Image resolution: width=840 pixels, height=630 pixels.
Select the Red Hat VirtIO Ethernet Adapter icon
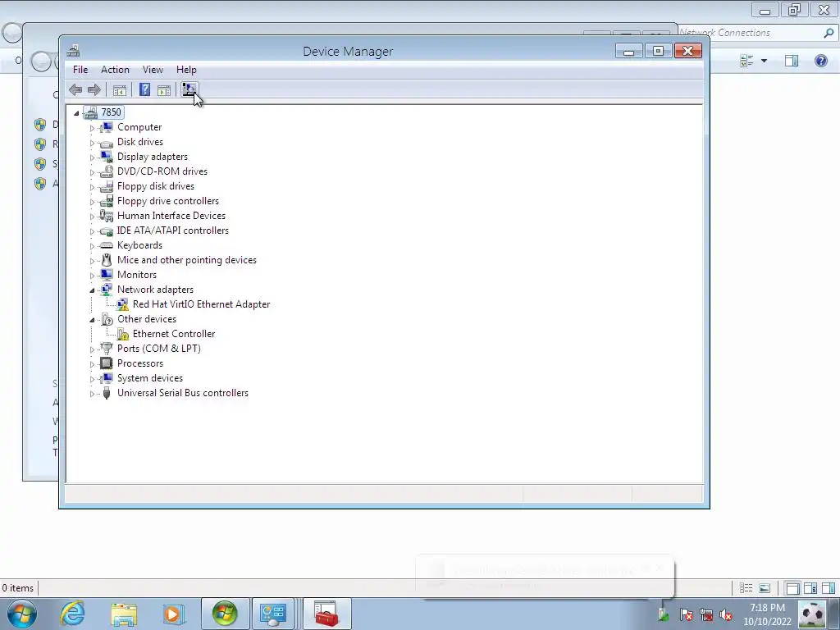(123, 304)
